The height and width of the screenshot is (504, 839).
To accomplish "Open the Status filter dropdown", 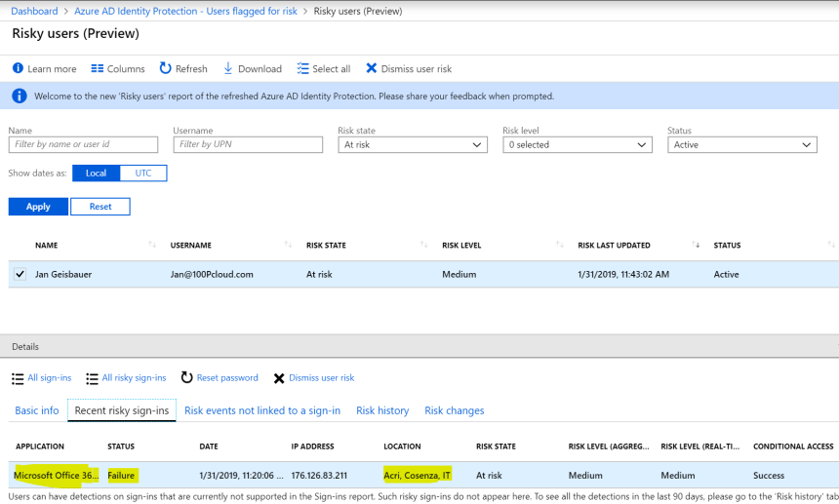I will pyautogui.click(x=741, y=145).
